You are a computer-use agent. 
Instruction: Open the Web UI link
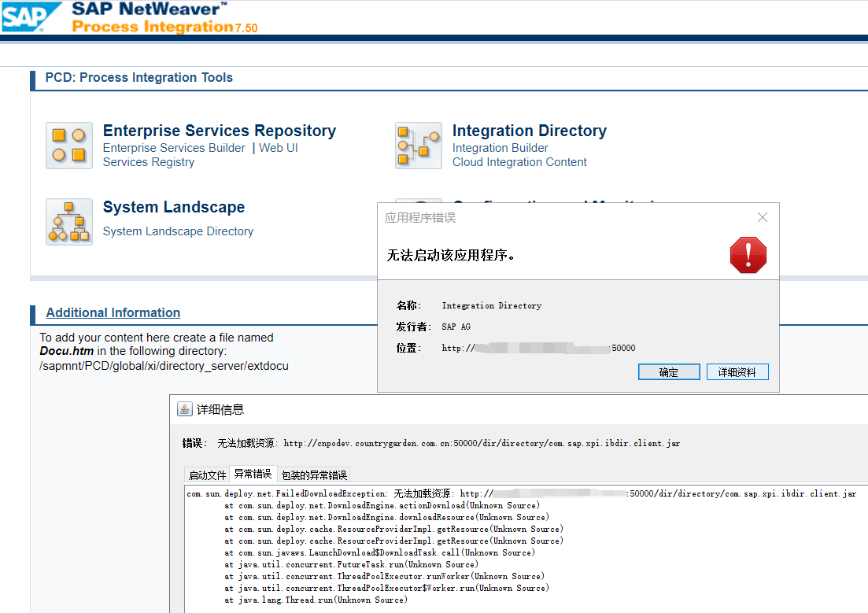tap(279, 147)
